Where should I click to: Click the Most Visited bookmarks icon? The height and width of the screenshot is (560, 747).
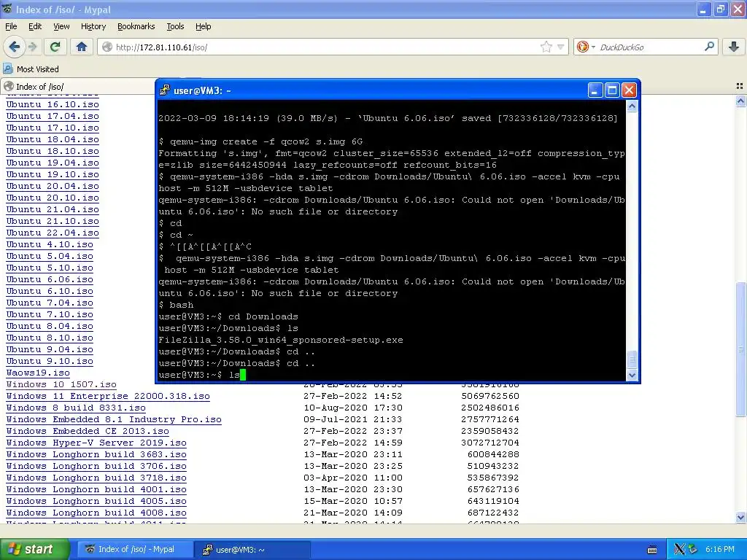[8, 69]
